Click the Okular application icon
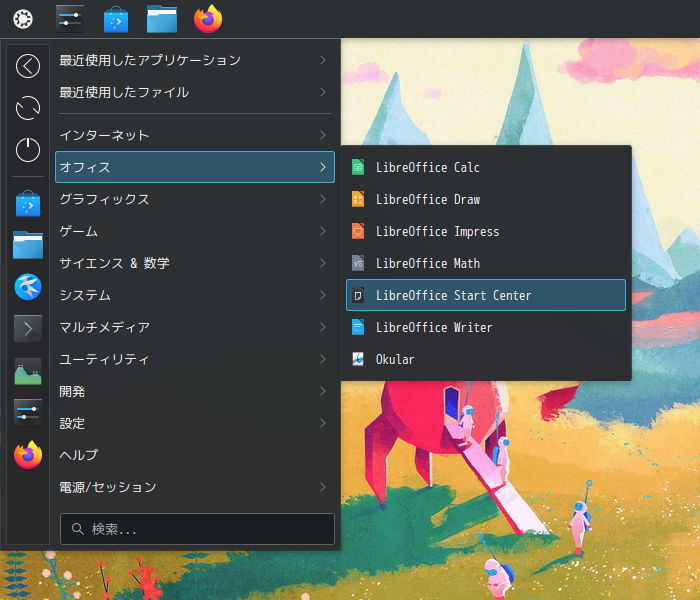 [x=358, y=359]
